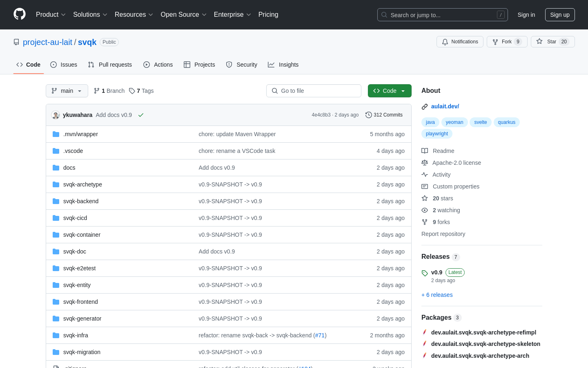This screenshot has width=588, height=368.
Task: Click Report repository link
Action: 443,234
